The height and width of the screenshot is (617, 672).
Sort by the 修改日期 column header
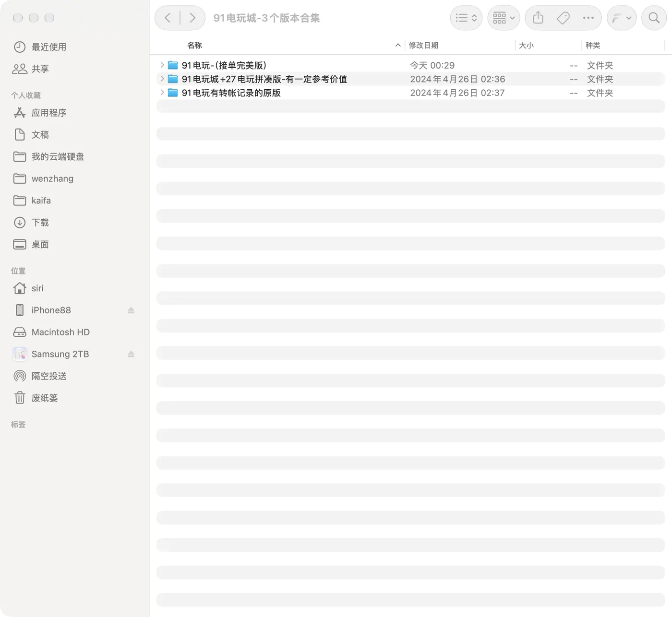tap(423, 45)
